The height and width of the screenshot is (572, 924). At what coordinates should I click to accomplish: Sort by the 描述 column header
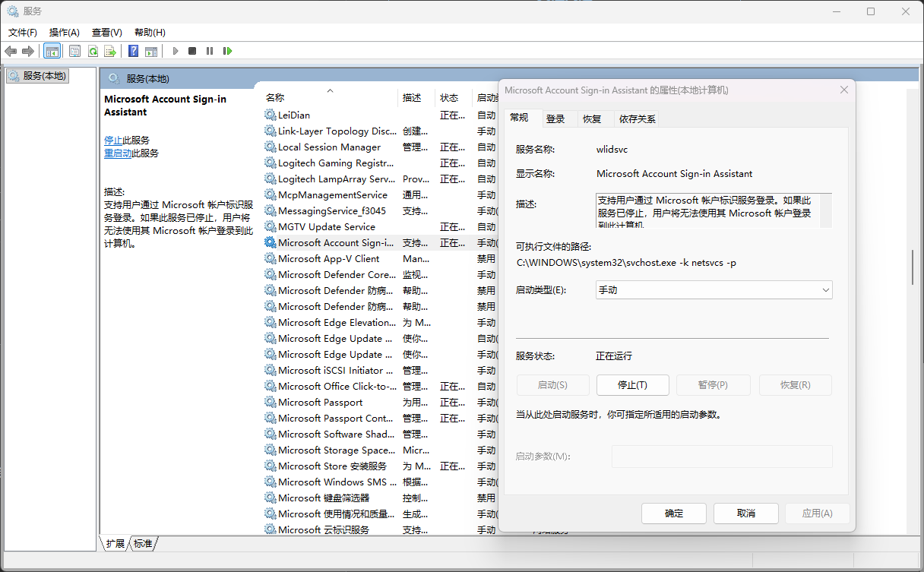(417, 97)
